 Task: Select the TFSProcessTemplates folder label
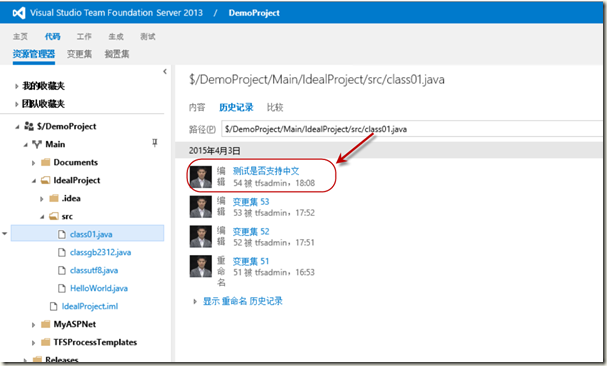95,342
